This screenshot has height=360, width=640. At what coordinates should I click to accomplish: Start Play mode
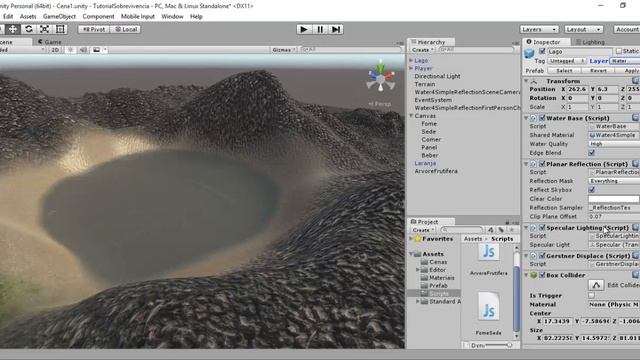[x=304, y=29]
